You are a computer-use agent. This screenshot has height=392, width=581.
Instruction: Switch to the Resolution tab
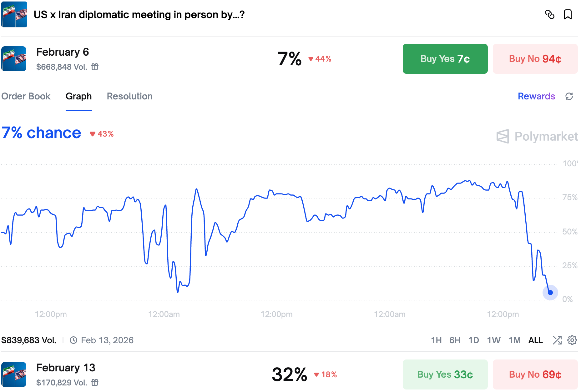tap(129, 96)
